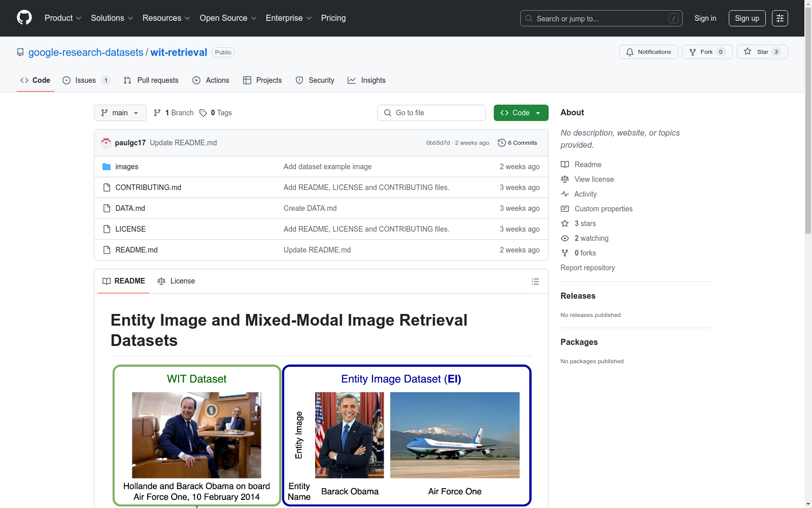812x508 pixels.
Task: Focus the Search or jump to field
Action: (601, 18)
